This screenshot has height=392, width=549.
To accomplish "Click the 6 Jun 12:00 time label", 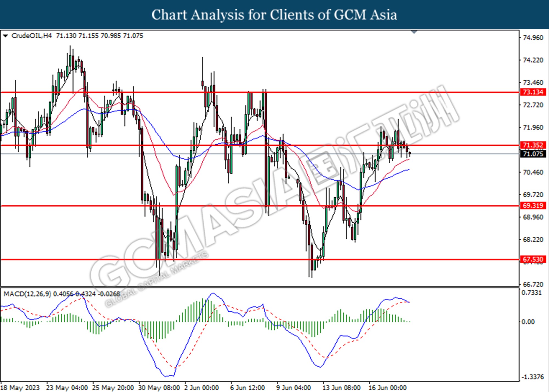I will pos(248,388).
